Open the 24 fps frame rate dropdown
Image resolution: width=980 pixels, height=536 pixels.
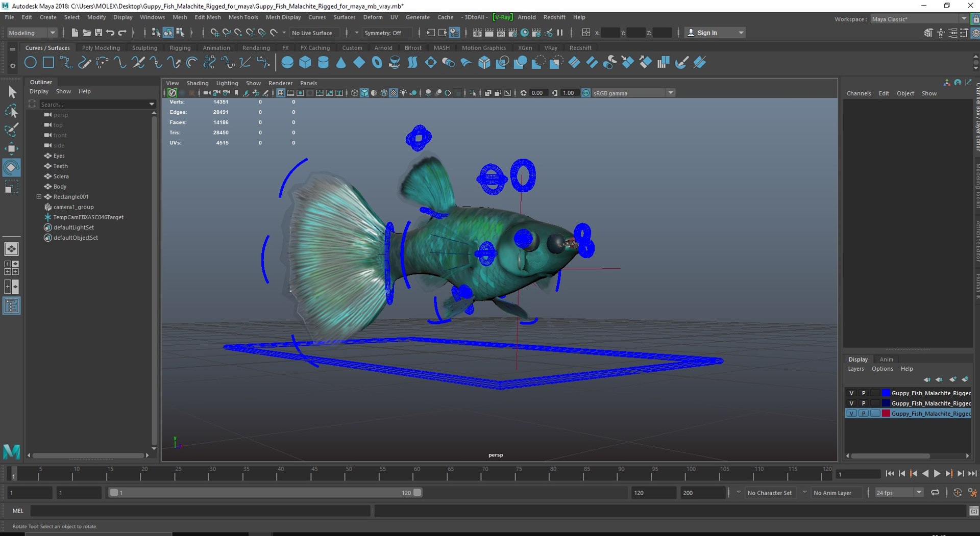click(x=899, y=493)
